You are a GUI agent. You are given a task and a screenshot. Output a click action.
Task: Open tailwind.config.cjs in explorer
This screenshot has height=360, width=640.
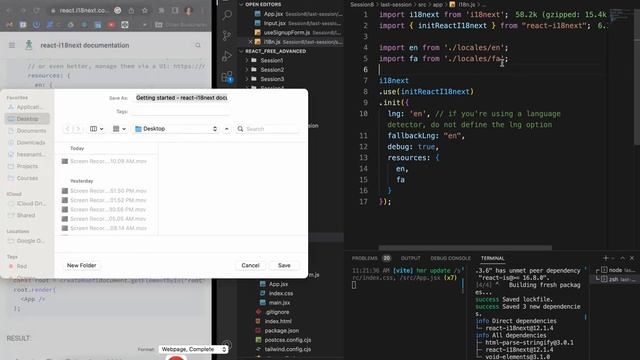pos(288,349)
